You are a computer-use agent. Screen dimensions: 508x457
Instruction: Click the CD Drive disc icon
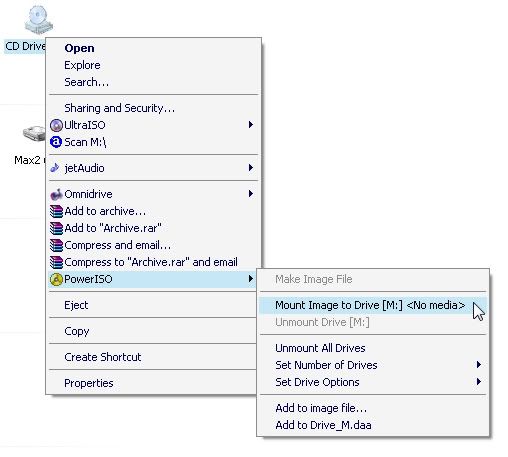tap(38, 20)
